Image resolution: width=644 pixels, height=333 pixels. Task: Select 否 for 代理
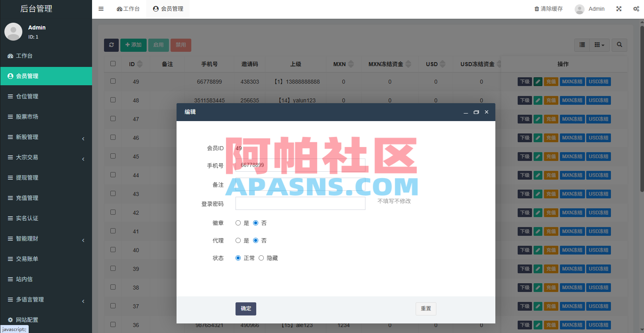coord(255,241)
